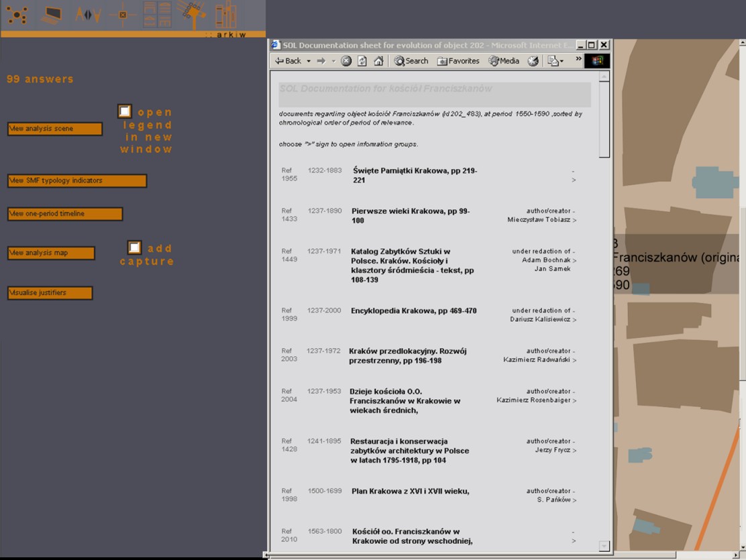This screenshot has height=560, width=746.
Task: Expand the Święte Pamiątki Krakowa info group arrow
Action: pos(574,180)
